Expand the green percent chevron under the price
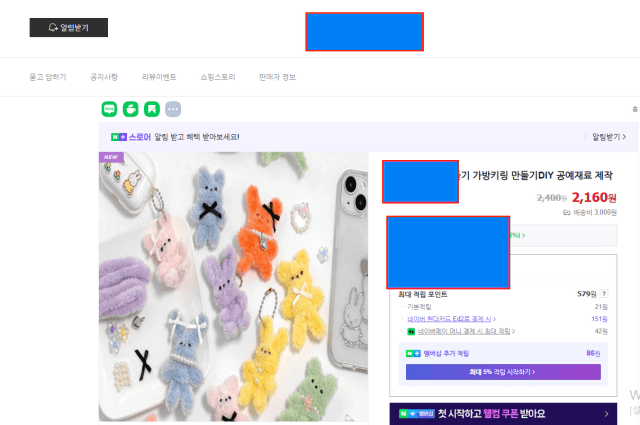This screenshot has width=640, height=425. (523, 235)
